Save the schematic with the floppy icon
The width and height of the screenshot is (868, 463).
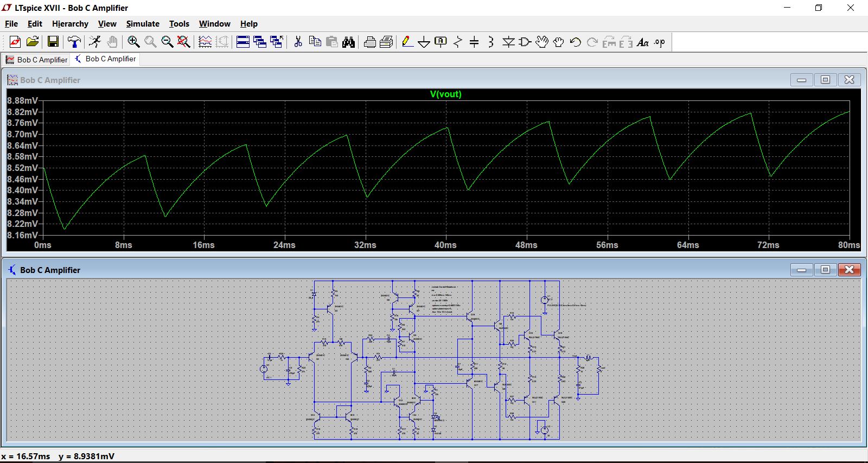(53, 42)
